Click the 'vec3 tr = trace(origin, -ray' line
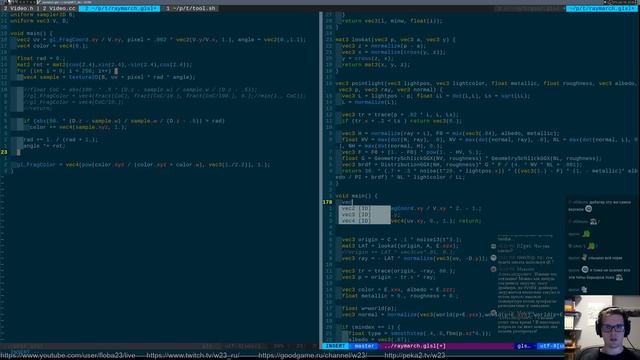This screenshot has width=640, height=360. (398, 271)
